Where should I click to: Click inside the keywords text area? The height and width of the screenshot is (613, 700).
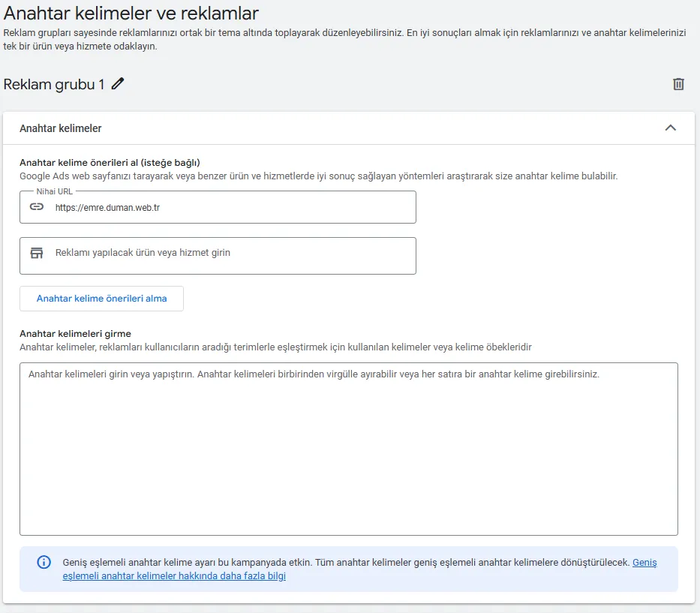click(x=349, y=449)
